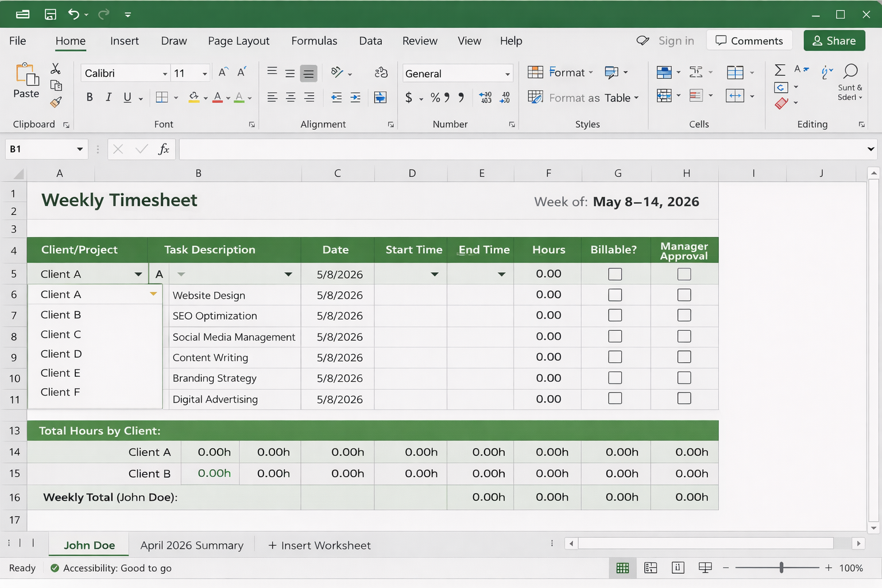This screenshot has height=588, width=882.
Task: Click the Format Painter brush icon
Action: click(x=56, y=103)
